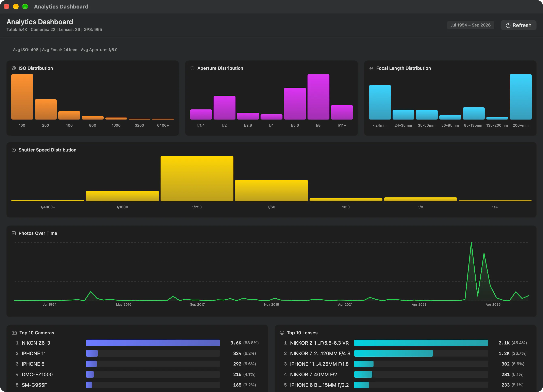Select the 1/1000 shutter speed bar

click(122, 196)
